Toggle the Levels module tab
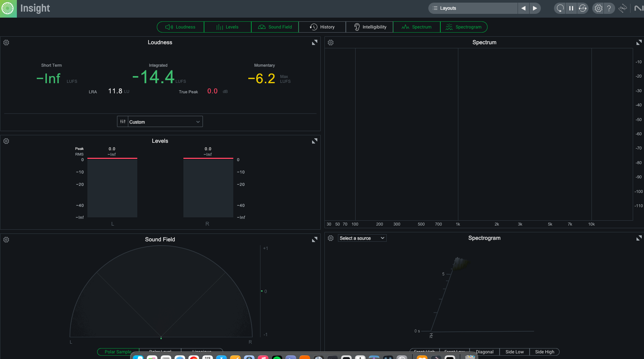This screenshot has width=644, height=359. pyautogui.click(x=228, y=27)
